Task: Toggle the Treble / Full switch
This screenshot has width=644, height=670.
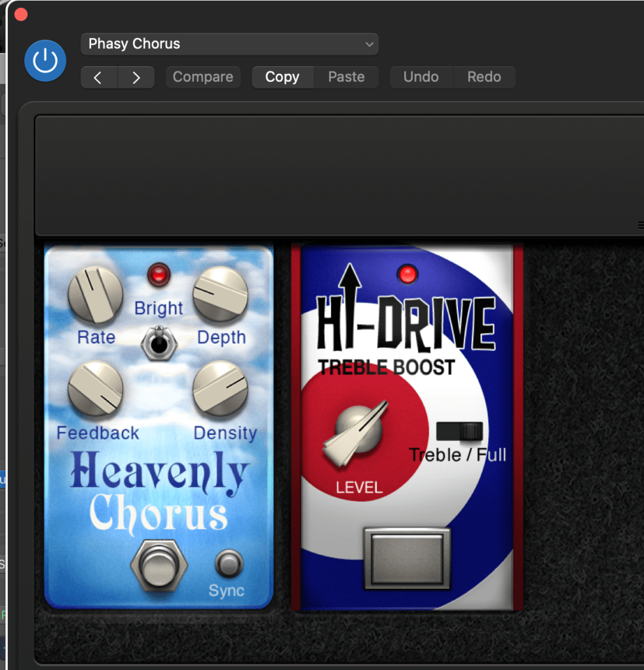Action: click(460, 431)
